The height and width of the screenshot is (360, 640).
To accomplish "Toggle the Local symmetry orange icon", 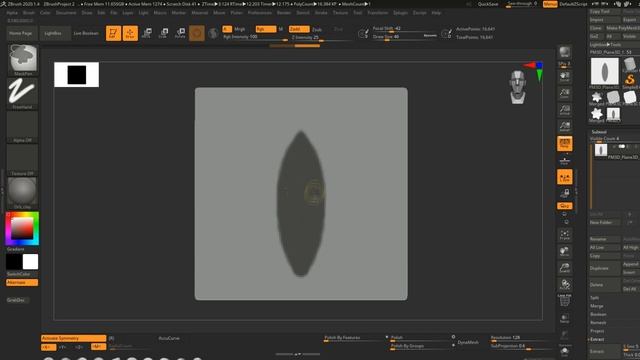I will [564, 177].
